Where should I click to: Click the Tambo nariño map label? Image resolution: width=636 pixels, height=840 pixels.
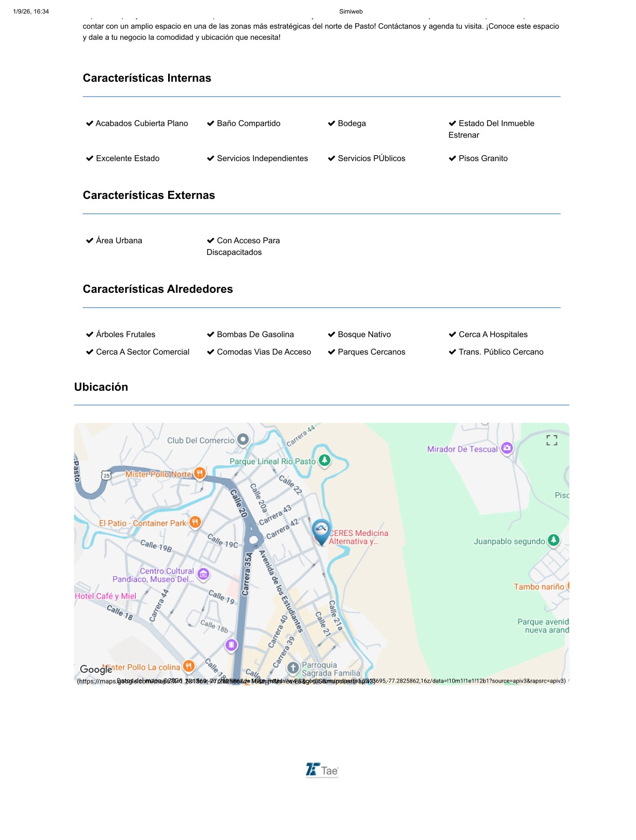pyautogui.click(x=539, y=587)
